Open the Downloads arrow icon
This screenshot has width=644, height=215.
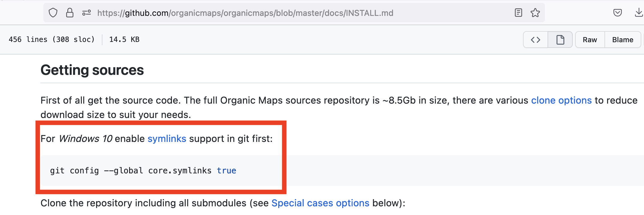pyautogui.click(x=639, y=13)
